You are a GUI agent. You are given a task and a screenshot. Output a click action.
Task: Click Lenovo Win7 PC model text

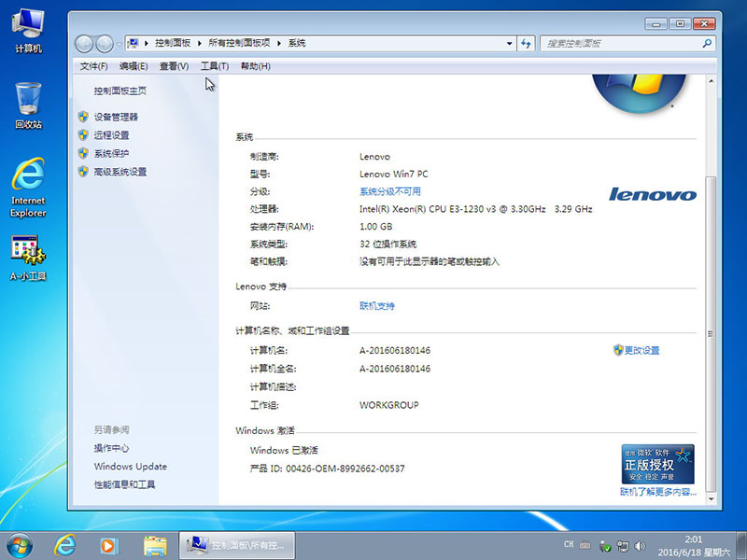393,175
